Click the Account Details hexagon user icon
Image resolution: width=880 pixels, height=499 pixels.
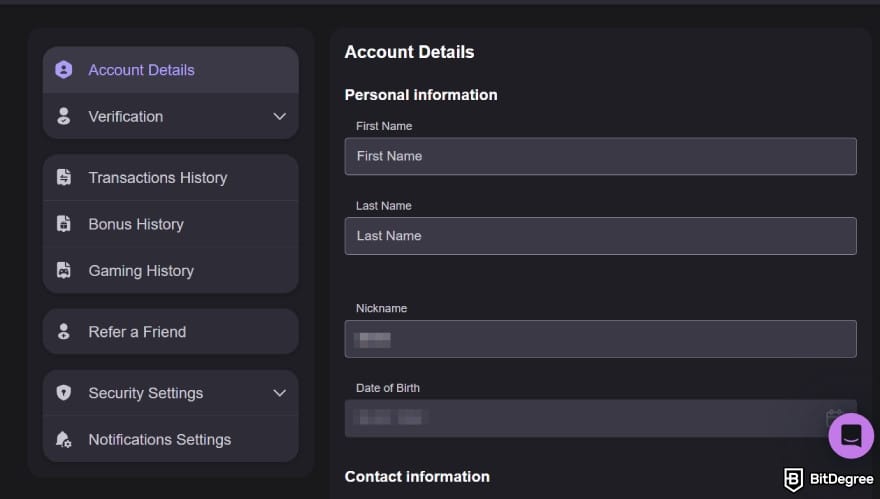pyautogui.click(x=63, y=70)
